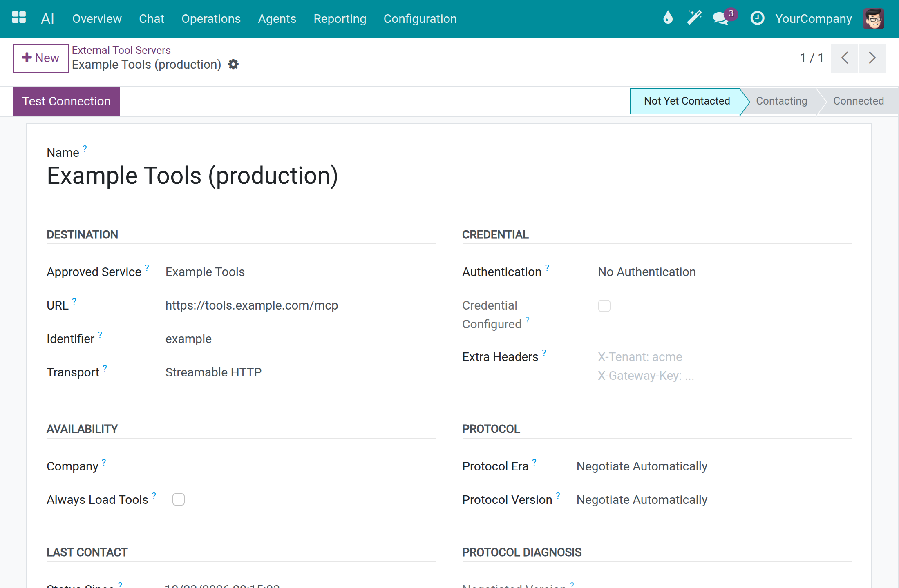Show help tooltip for Protocol Era
This screenshot has width=899, height=588.
[x=534, y=462]
